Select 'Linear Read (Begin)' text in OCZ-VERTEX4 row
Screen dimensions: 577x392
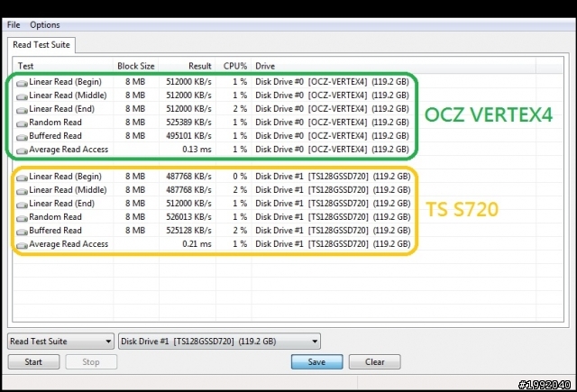click(66, 82)
